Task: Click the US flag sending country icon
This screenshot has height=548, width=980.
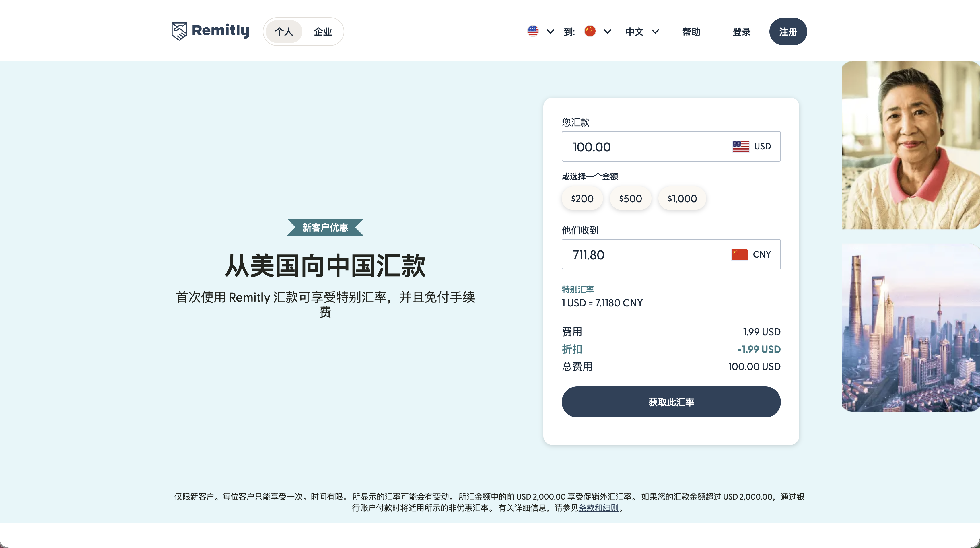Action: coord(533,31)
